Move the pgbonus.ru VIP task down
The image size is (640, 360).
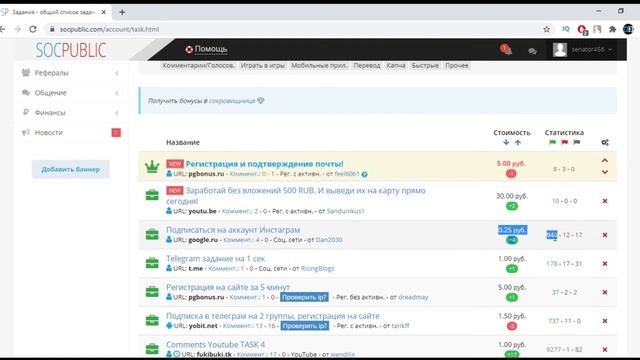[605, 172]
